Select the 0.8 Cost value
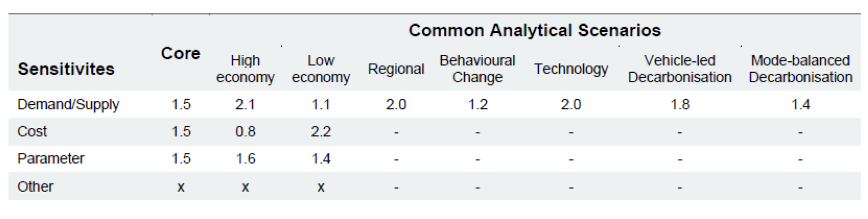This screenshot has height=219, width=868. click(245, 131)
